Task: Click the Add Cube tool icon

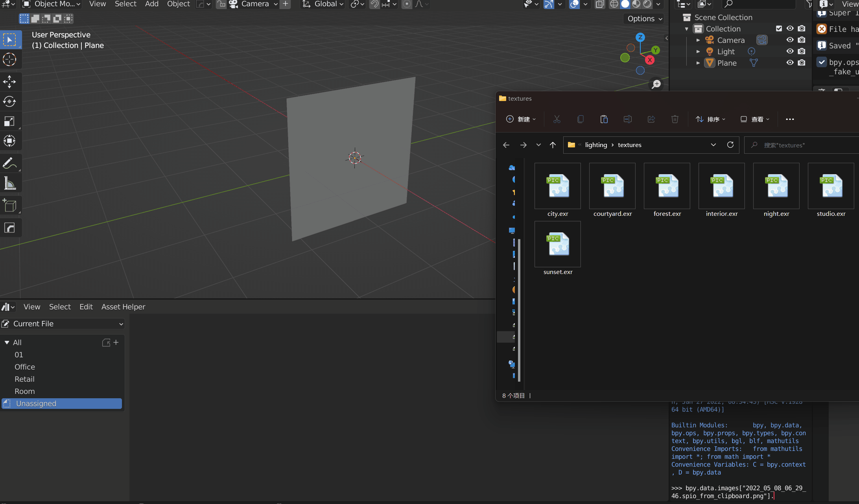Action: (9, 206)
